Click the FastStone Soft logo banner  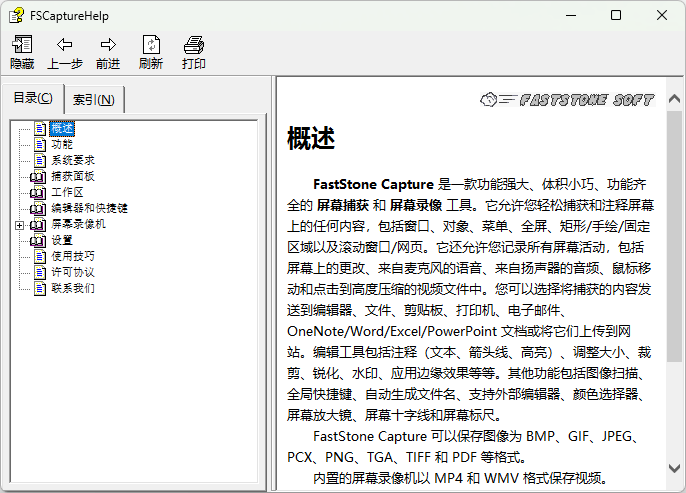[x=567, y=100]
